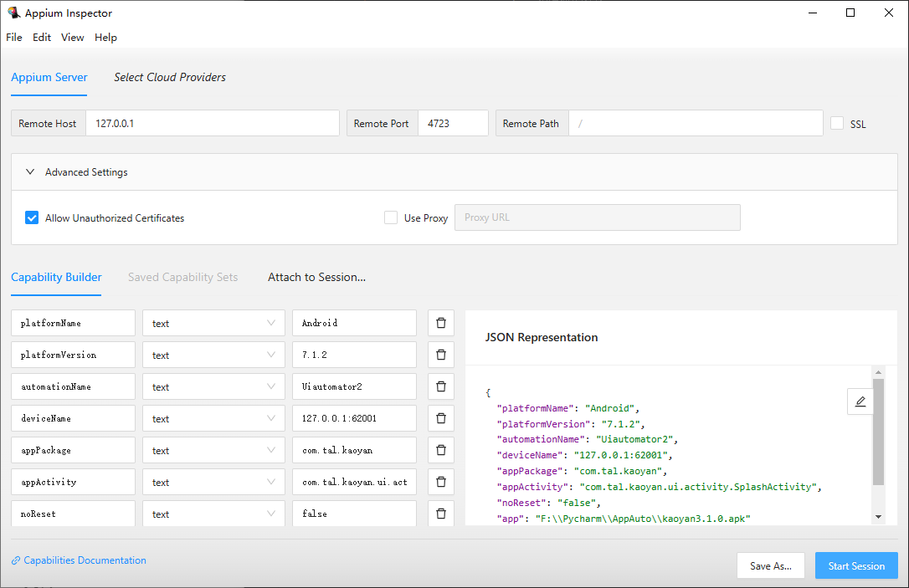
Task: Delete the platformName capability row
Action: [x=440, y=323]
